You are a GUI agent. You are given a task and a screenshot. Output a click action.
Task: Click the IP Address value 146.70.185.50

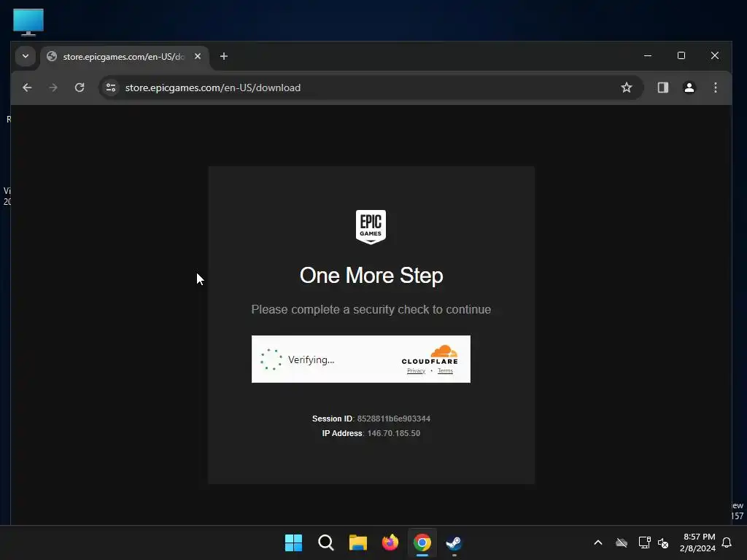(x=394, y=433)
